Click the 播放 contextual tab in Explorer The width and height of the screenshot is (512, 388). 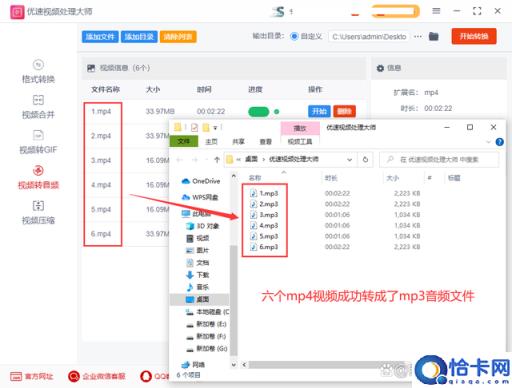pyautogui.click(x=300, y=128)
